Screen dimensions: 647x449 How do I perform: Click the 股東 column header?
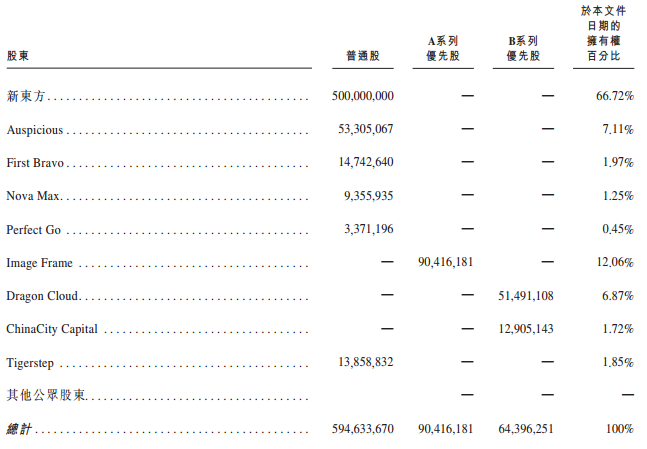[18, 56]
